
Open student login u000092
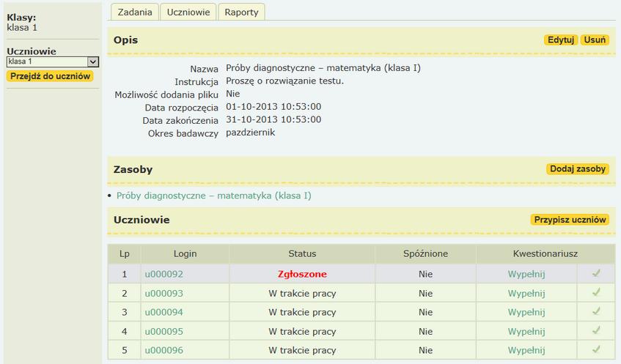(164, 274)
